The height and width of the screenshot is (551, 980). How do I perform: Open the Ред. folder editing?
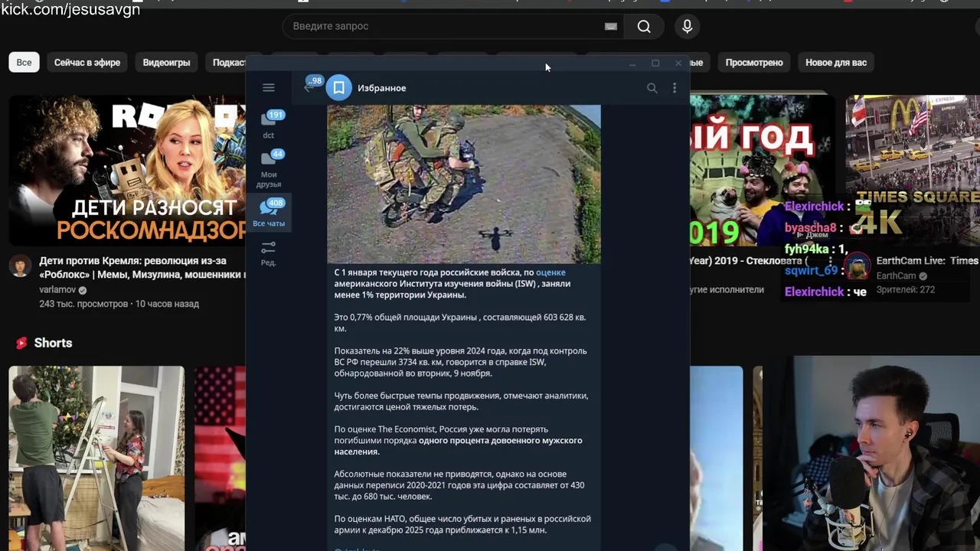pos(268,253)
